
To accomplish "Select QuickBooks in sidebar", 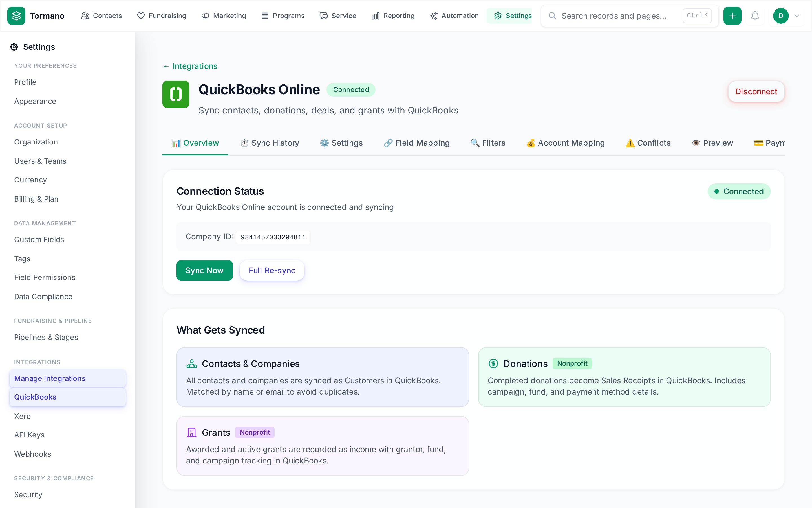I will 67,397.
